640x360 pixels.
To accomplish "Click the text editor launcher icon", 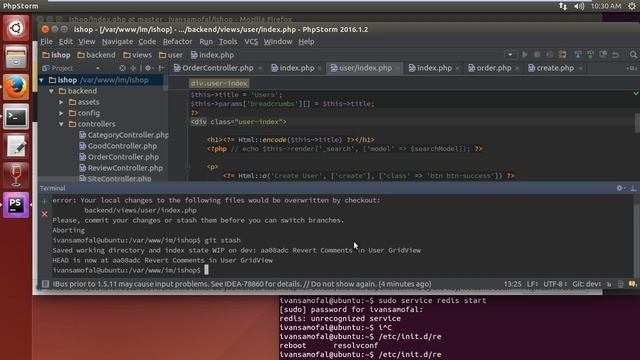I will [x=16, y=146].
